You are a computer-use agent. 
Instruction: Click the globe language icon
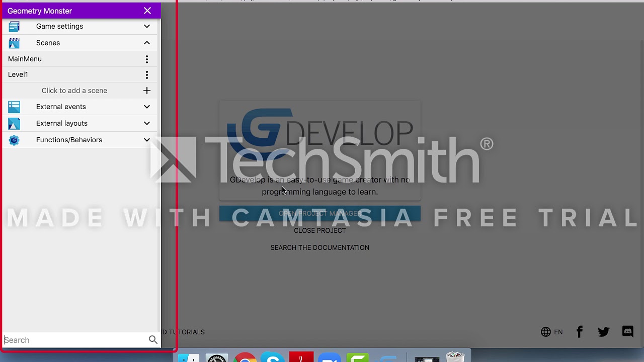click(x=546, y=332)
